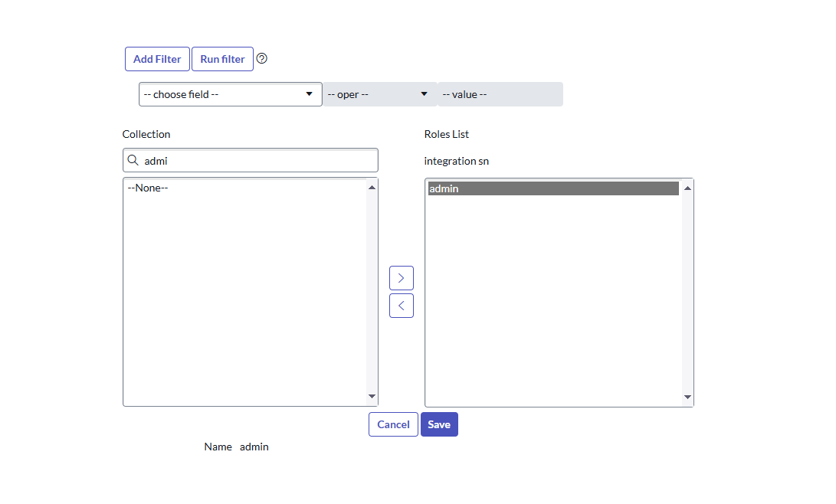Click the magnifier icon in Collection search

tap(133, 161)
